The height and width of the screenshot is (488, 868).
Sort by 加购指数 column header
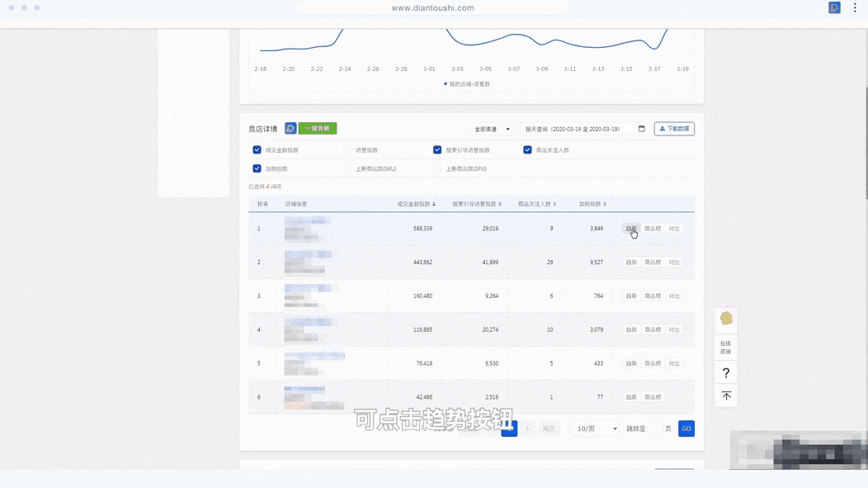coord(592,204)
